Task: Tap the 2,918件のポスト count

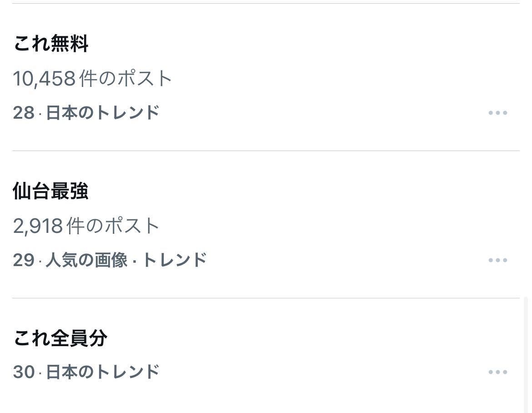Action: tap(86, 226)
